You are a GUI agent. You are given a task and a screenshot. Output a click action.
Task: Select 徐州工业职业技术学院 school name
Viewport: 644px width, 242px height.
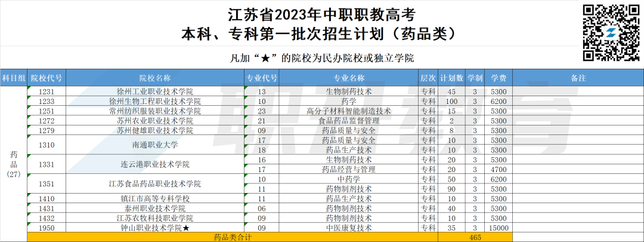pyautogui.click(x=155, y=91)
